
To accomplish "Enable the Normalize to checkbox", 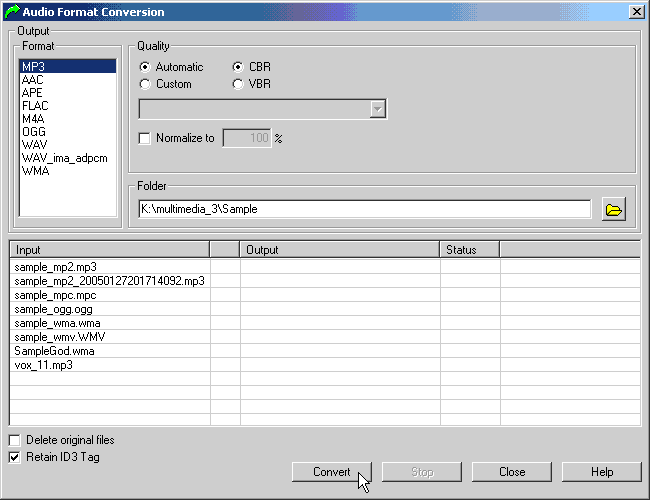I will [144, 138].
